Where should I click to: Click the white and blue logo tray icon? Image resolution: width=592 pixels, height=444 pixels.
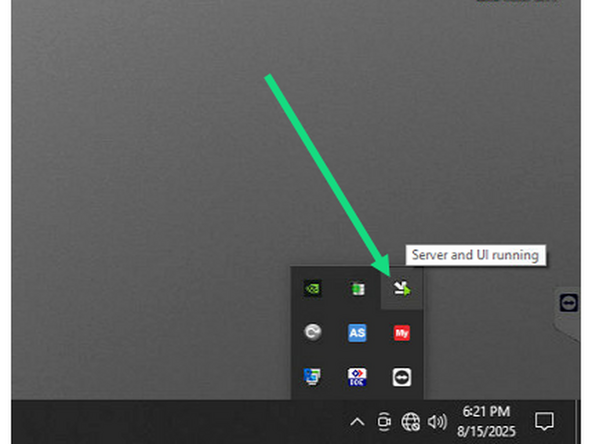tap(357, 377)
